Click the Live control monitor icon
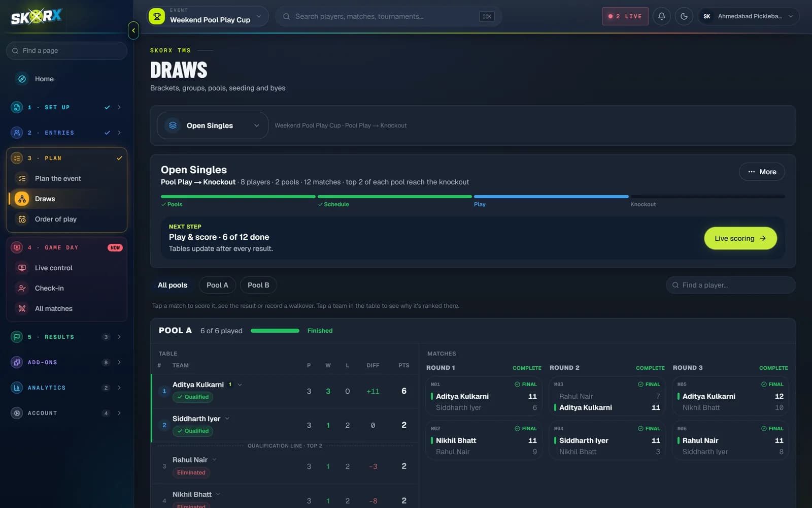812x508 pixels. tap(22, 268)
